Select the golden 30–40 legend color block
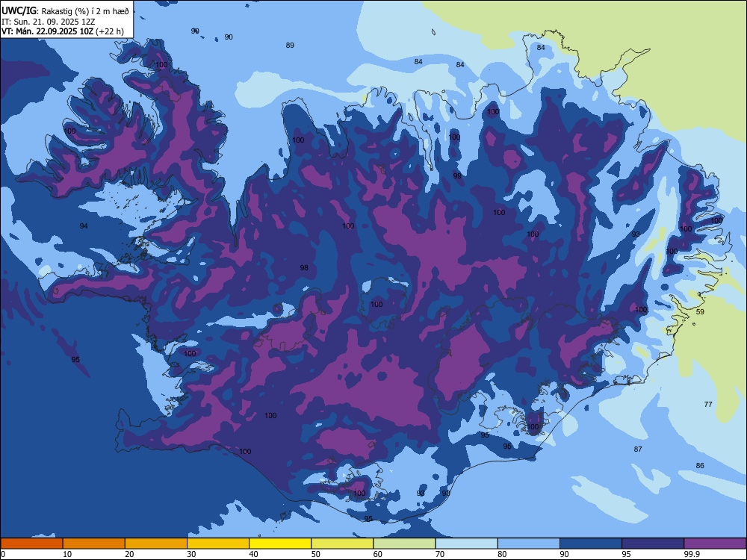747x560 pixels. [218, 544]
